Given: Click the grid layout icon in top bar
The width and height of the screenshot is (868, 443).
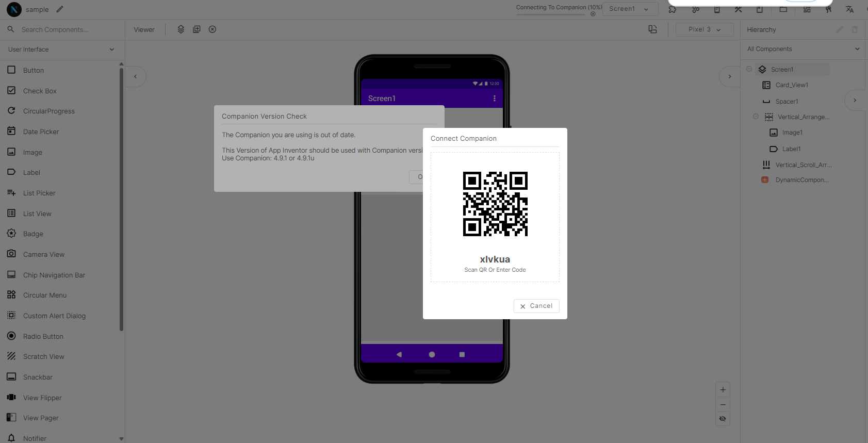Looking at the screenshot, I should [x=807, y=9].
